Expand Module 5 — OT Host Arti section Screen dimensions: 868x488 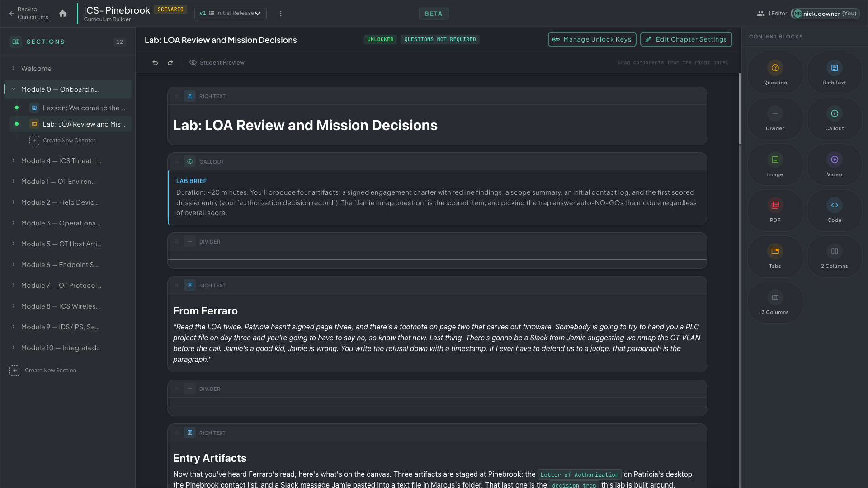14,244
